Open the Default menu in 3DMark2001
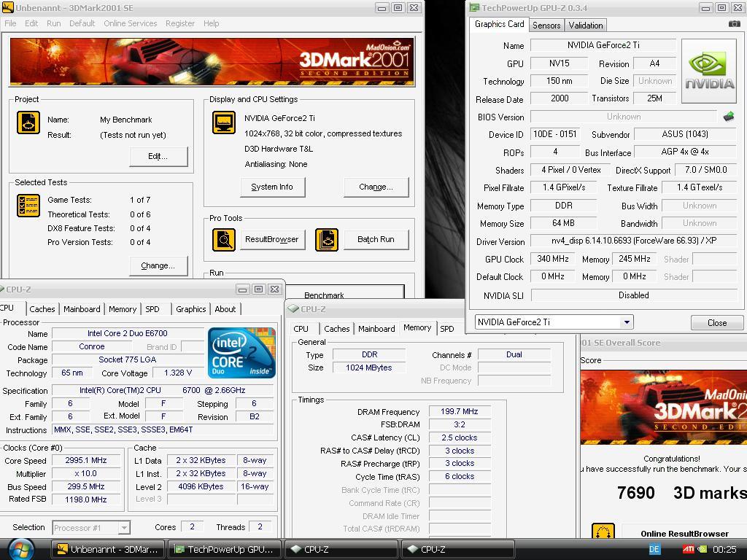This screenshot has height=560, width=747. (x=82, y=23)
